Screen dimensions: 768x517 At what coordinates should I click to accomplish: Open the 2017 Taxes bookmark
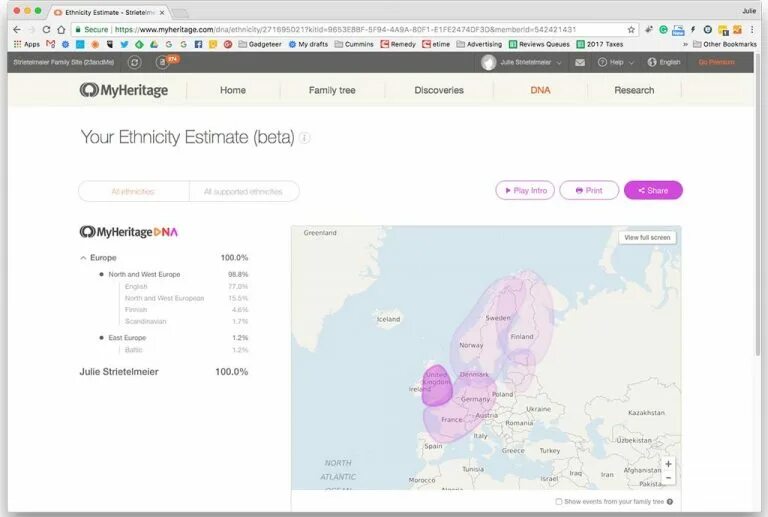(600, 44)
